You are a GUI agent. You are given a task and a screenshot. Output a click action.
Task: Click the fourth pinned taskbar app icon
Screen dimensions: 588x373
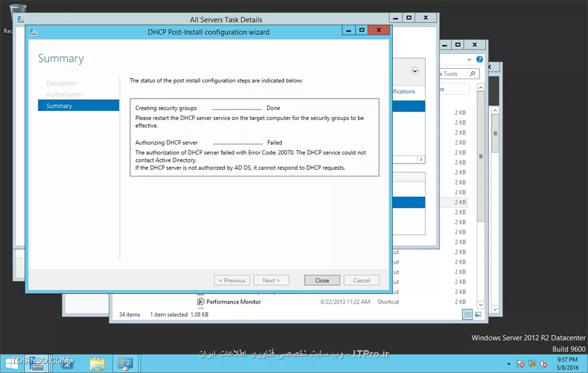tap(125, 364)
